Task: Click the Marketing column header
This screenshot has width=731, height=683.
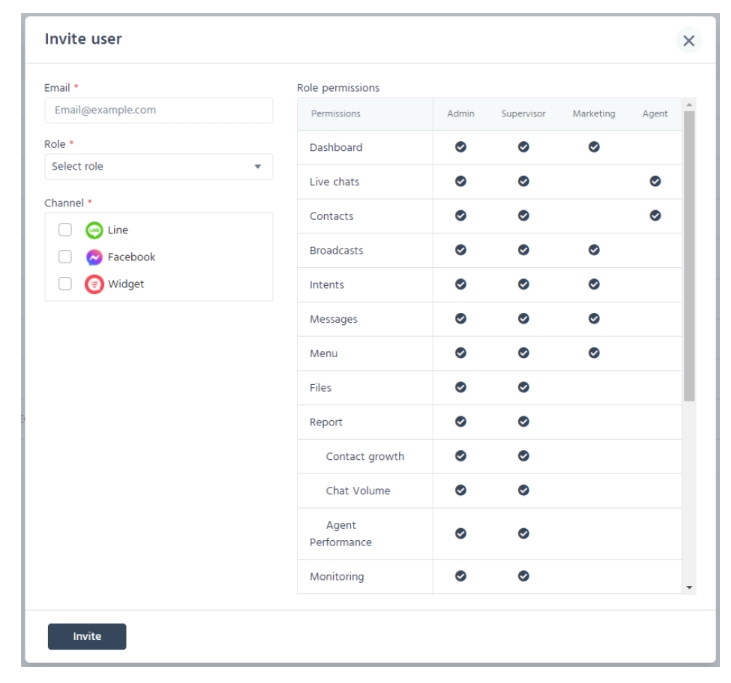Action: 594,114
